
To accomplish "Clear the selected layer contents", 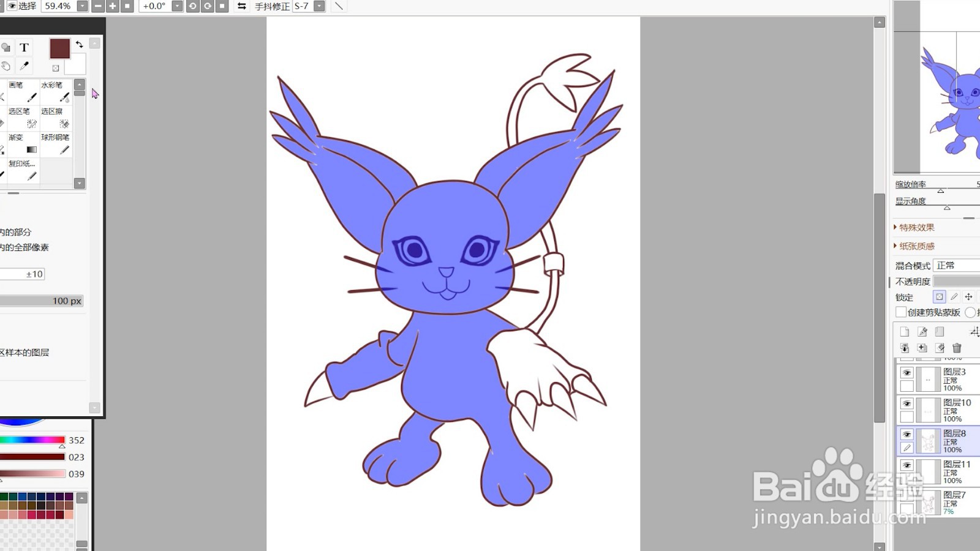I will click(940, 348).
